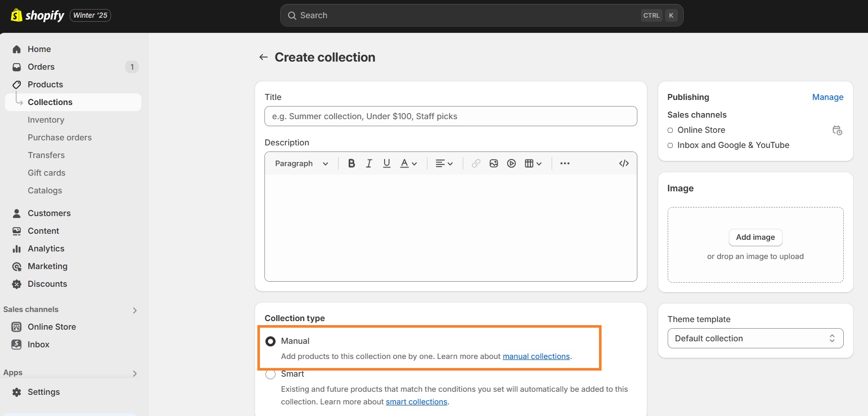The height and width of the screenshot is (416, 868).
Task: Apply underline formatting in description editor
Action: (387, 164)
